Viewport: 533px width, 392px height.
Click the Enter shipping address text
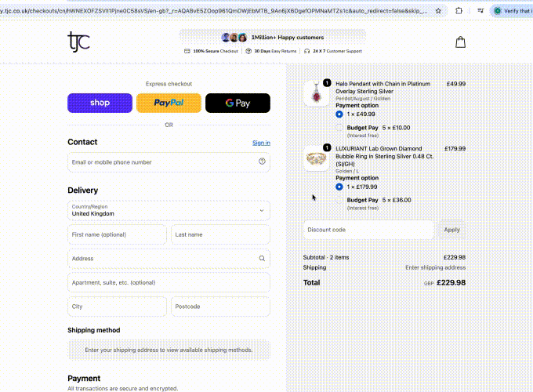pos(436,267)
